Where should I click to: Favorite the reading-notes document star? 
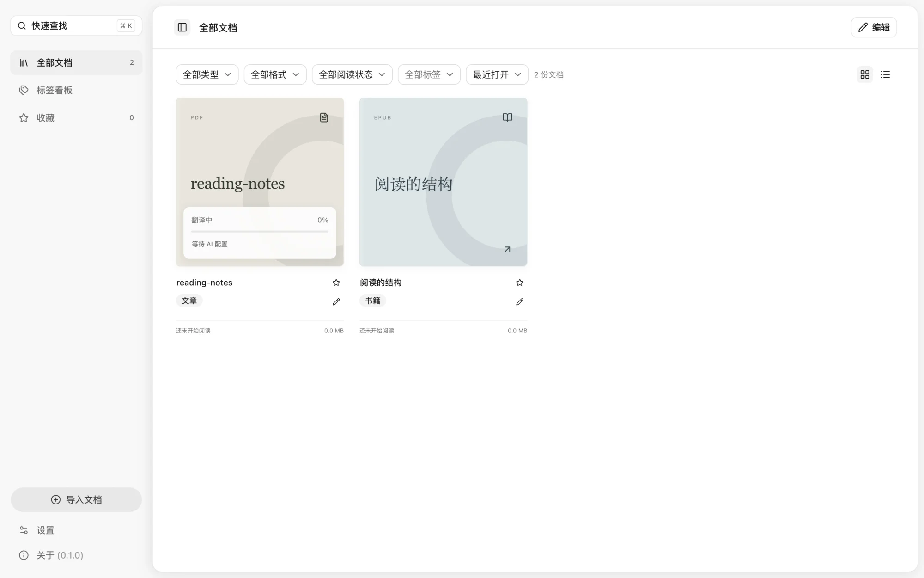point(336,283)
